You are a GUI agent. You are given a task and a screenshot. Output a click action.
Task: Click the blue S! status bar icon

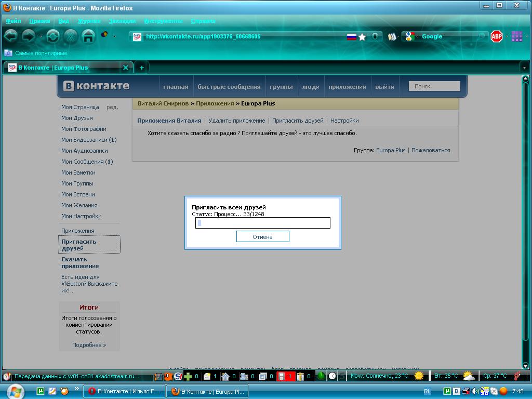pyautogui.click(x=178, y=376)
